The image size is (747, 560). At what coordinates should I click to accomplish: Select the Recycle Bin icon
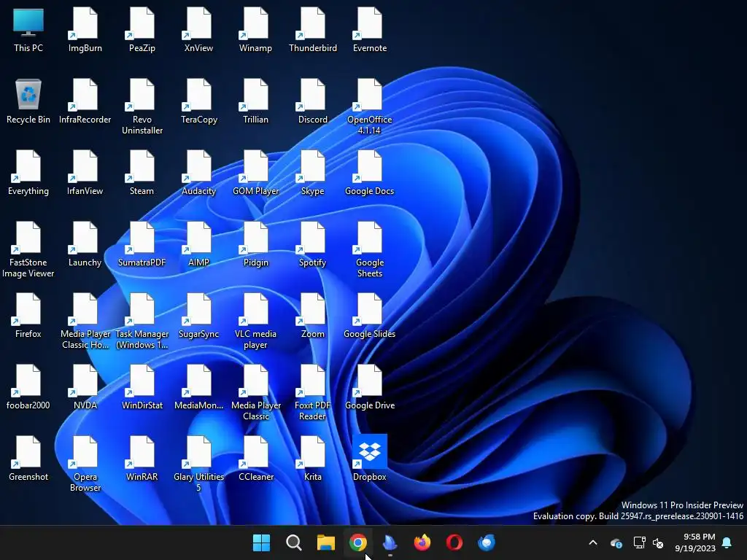point(28,102)
